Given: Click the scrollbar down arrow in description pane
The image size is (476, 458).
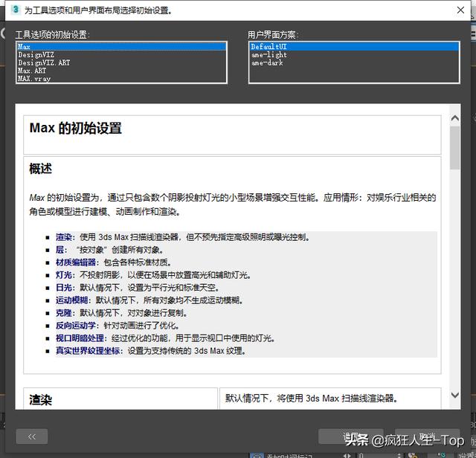Looking at the screenshot, I should pyautogui.click(x=454, y=402).
